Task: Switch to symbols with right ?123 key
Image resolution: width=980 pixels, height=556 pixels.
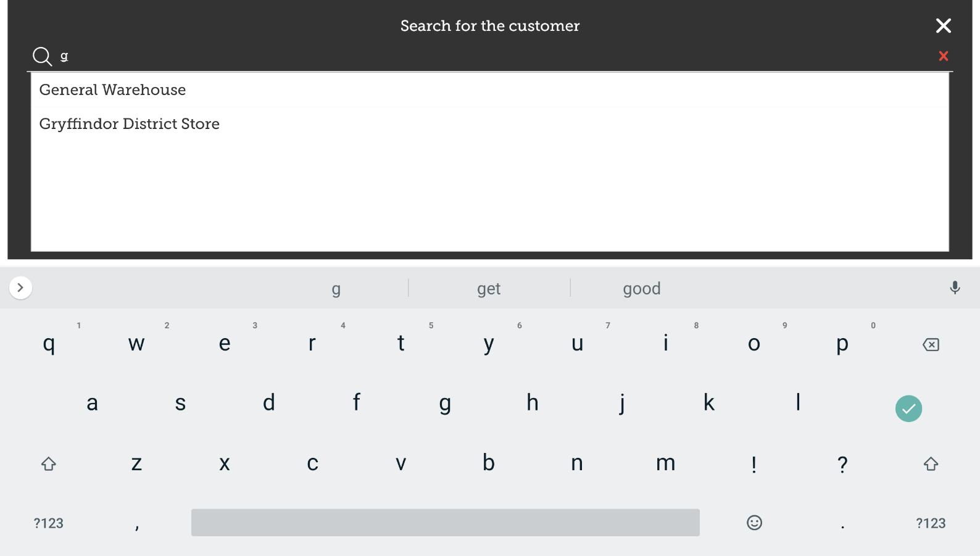Action: [x=931, y=523]
